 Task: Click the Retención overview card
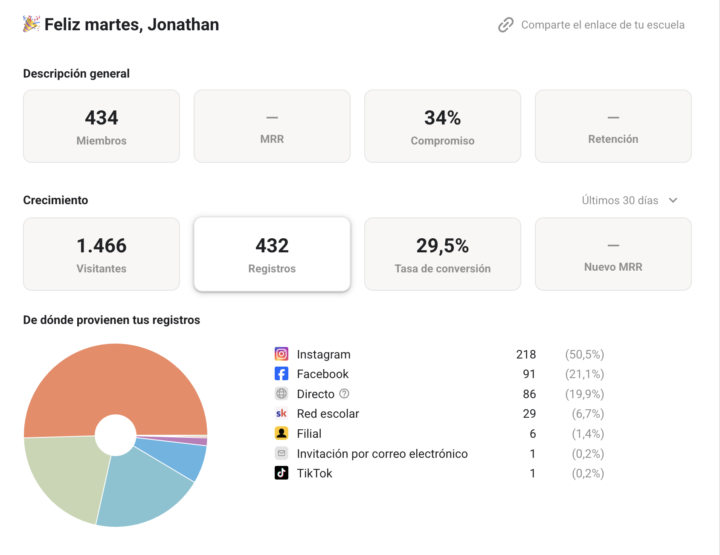613,126
